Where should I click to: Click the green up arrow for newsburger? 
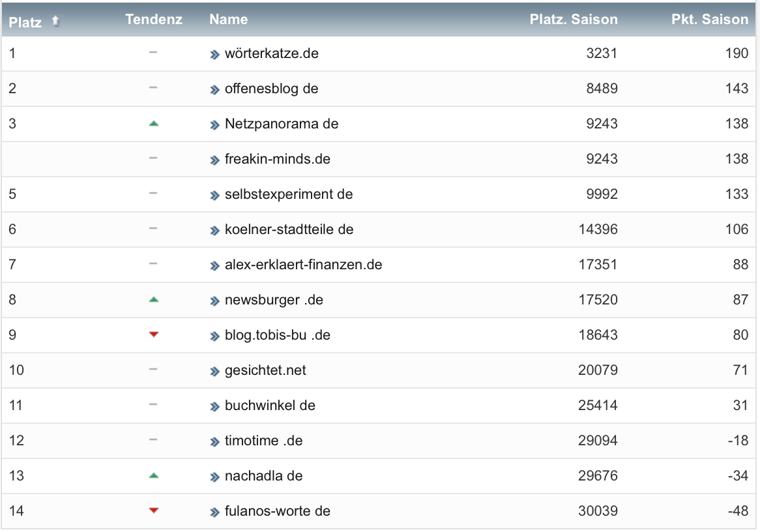click(154, 300)
